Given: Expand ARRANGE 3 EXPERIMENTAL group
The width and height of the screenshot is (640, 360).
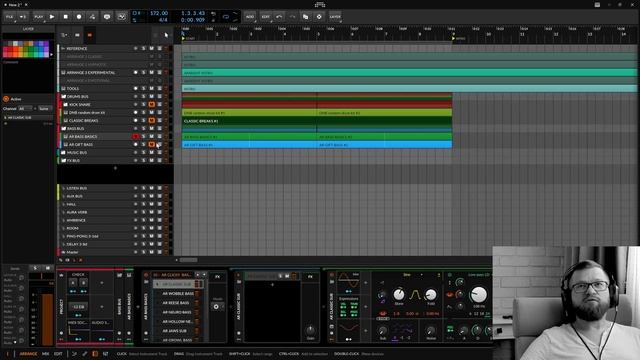Looking at the screenshot, I should (x=63, y=73).
